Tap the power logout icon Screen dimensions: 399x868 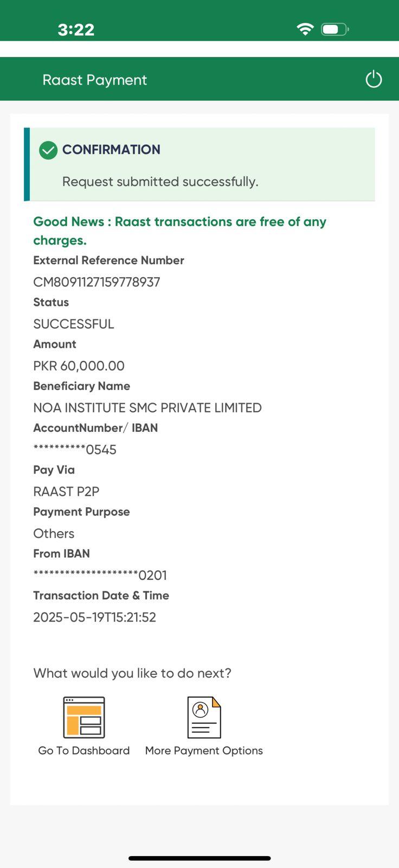click(374, 79)
